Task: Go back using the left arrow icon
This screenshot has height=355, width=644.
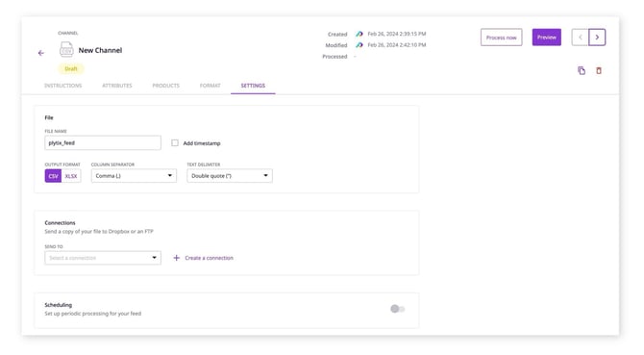Action: [41, 53]
